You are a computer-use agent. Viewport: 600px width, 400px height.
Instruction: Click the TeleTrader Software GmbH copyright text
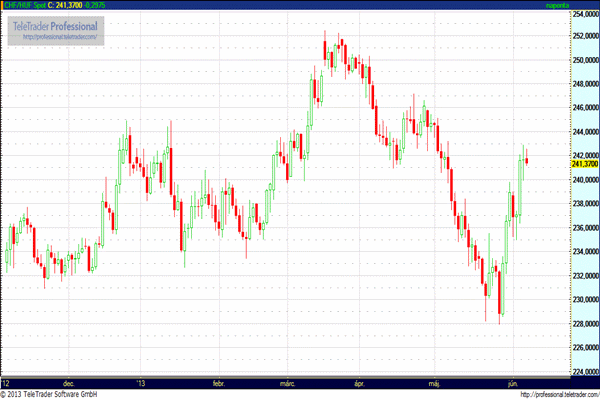point(56,393)
